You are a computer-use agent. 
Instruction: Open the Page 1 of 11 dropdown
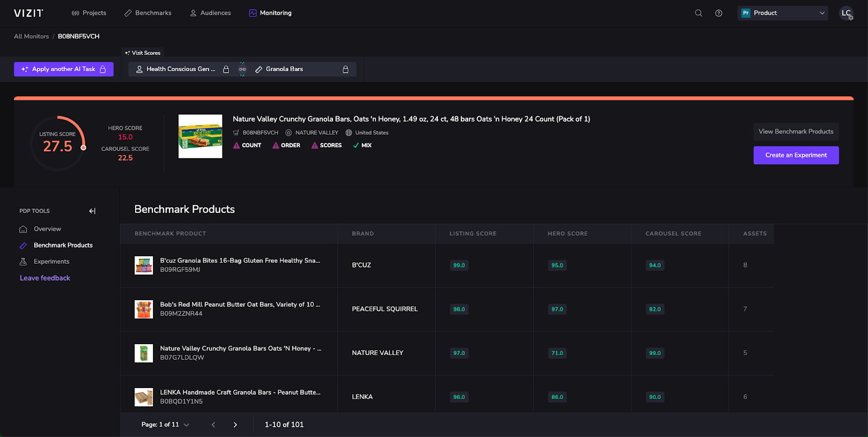pyautogui.click(x=165, y=425)
